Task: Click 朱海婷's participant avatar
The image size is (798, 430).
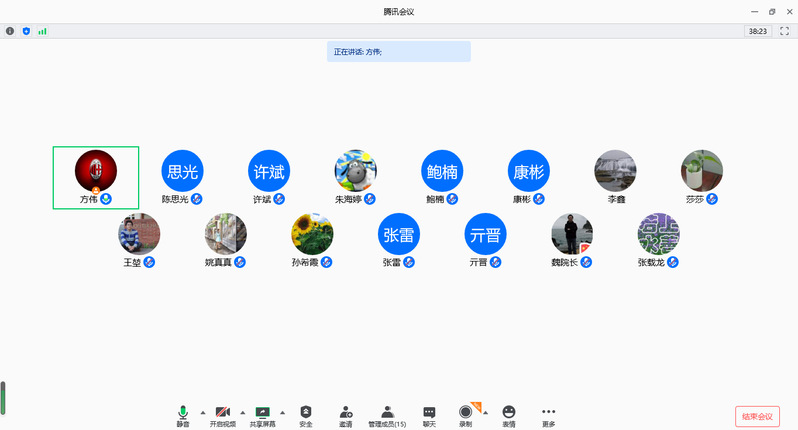Action: pos(355,171)
